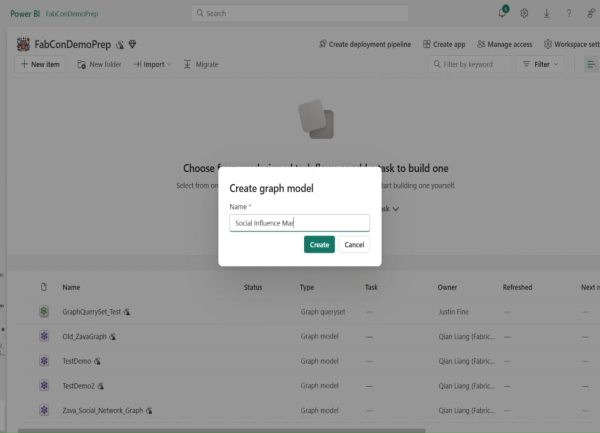
Task: Click the graph model Name field
Action: click(300, 223)
